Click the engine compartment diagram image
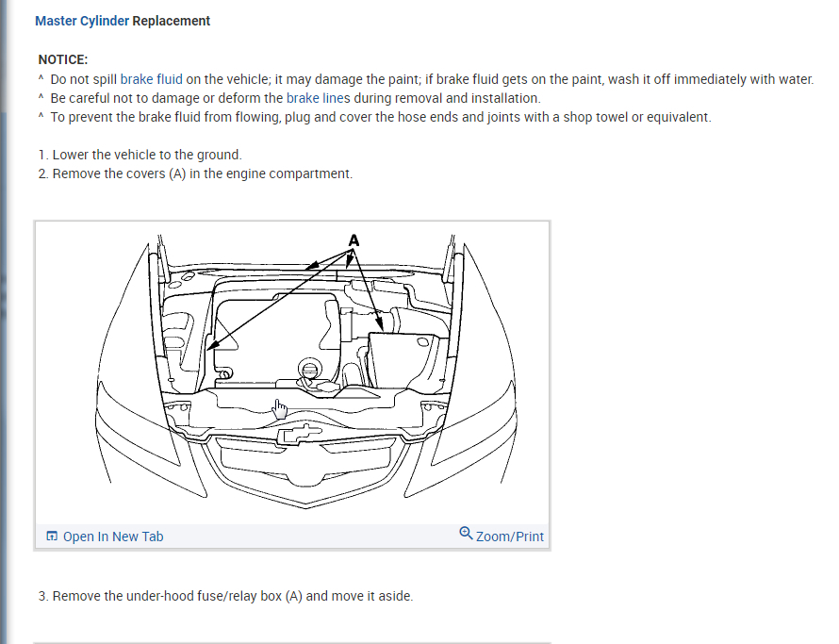 tap(292, 372)
